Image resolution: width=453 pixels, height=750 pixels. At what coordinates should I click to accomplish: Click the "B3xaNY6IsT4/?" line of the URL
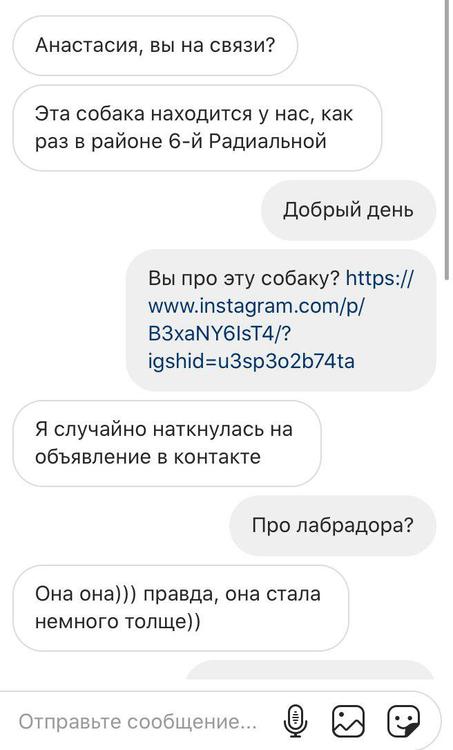(x=219, y=333)
